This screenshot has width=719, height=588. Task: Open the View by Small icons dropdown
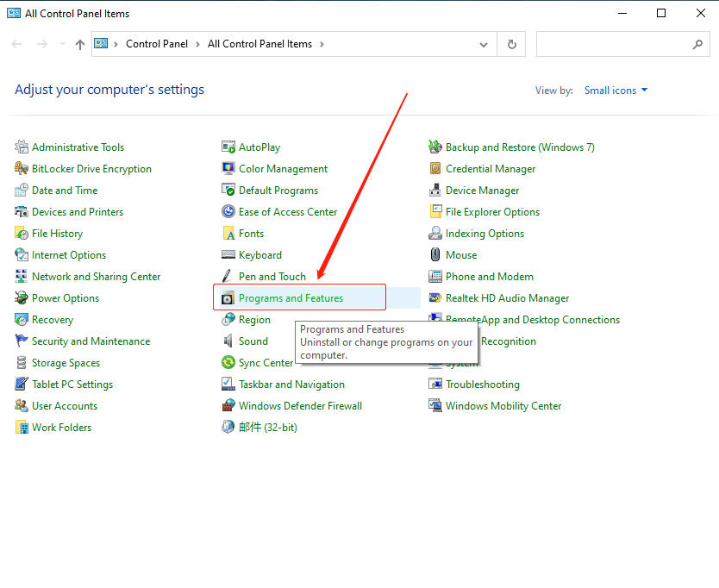616,91
